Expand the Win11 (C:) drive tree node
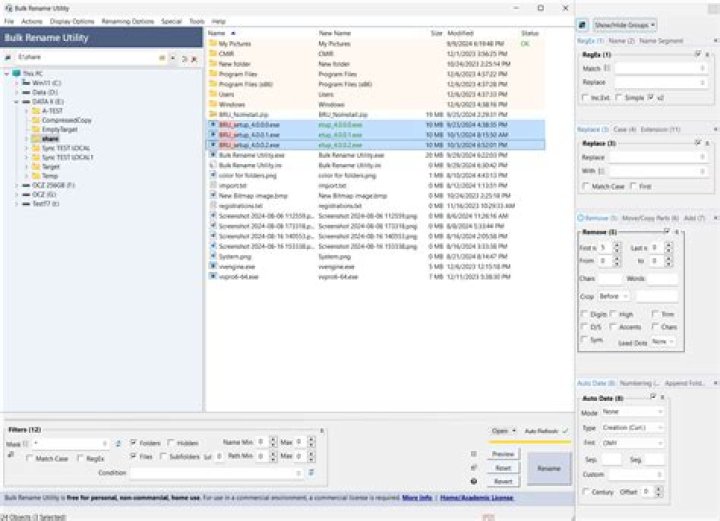The width and height of the screenshot is (720, 521). click(17, 83)
